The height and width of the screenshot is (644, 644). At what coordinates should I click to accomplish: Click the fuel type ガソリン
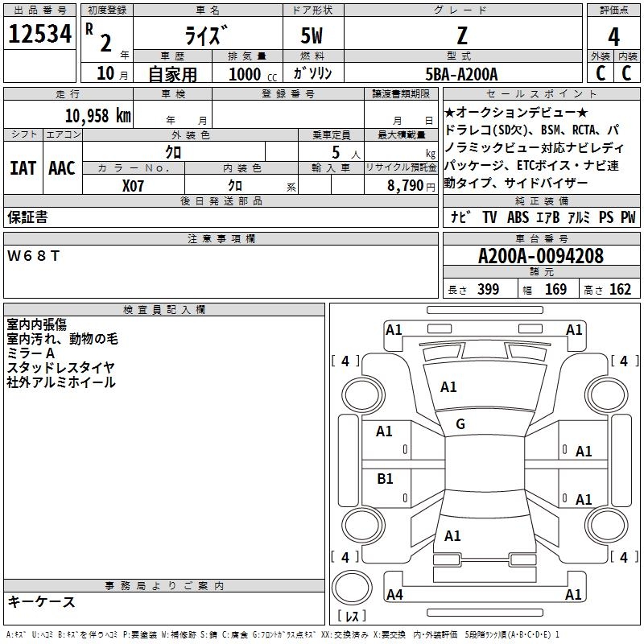312,73
